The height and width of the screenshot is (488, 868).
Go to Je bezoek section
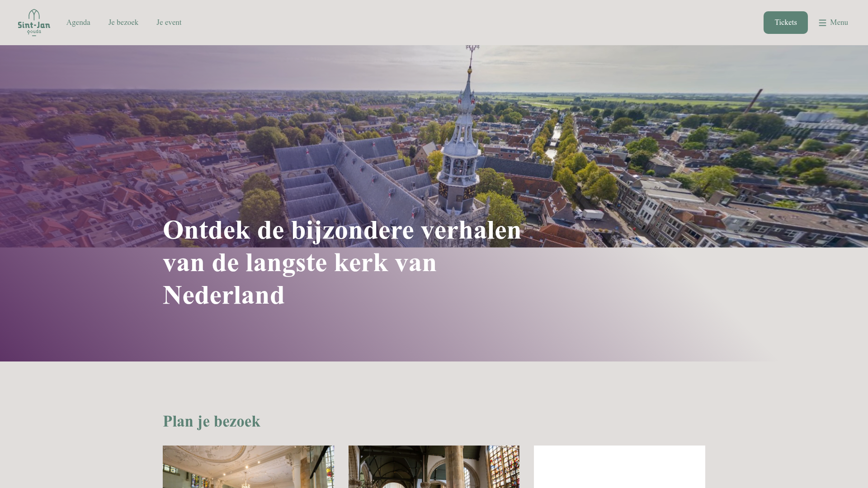pos(123,23)
